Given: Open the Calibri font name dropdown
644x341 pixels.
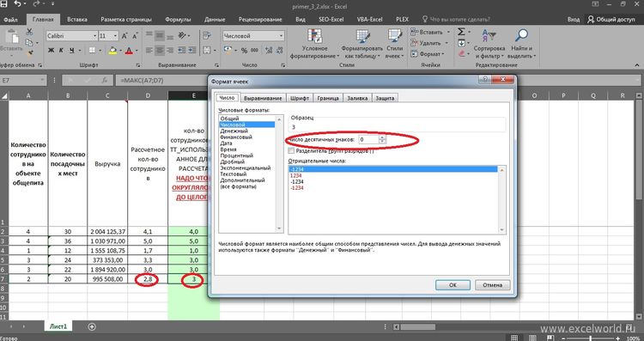Looking at the screenshot, I should [94, 36].
